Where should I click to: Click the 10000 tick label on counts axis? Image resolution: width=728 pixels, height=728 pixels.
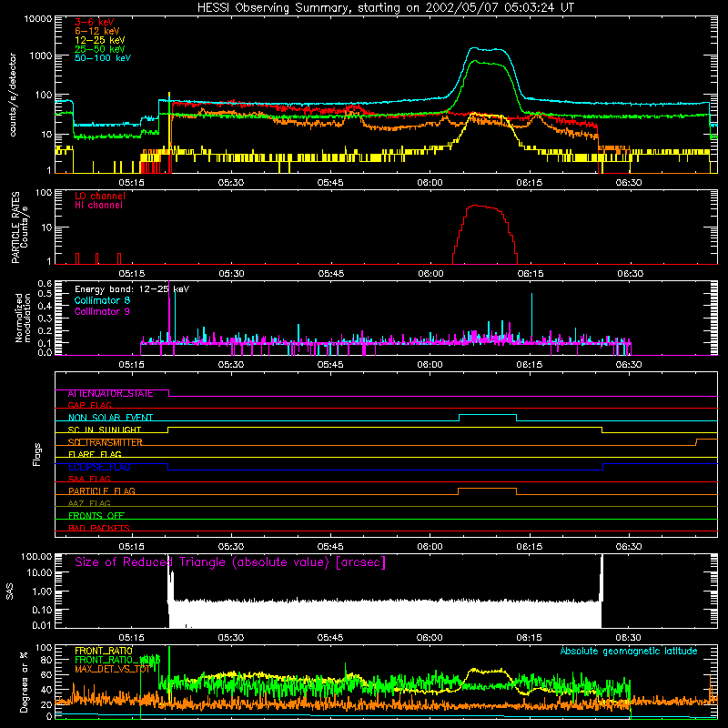[x=38, y=19]
